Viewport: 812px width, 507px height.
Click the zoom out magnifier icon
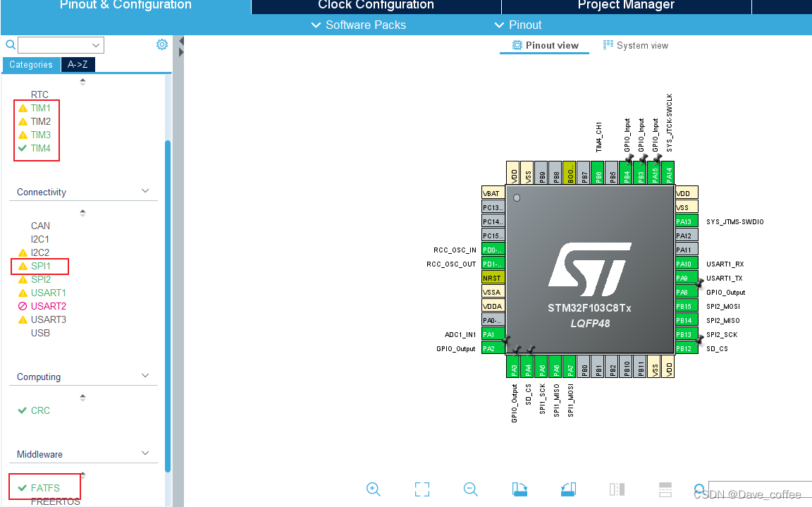coord(470,489)
